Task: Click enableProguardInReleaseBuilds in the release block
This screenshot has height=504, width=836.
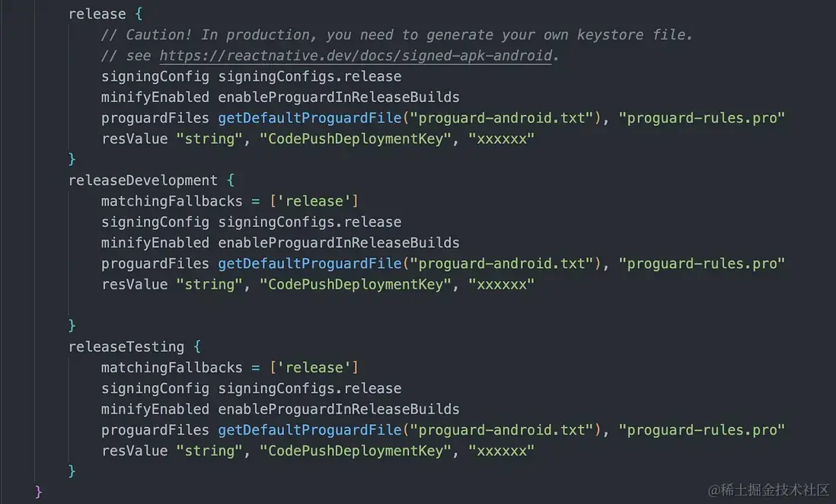Action: coord(339,97)
